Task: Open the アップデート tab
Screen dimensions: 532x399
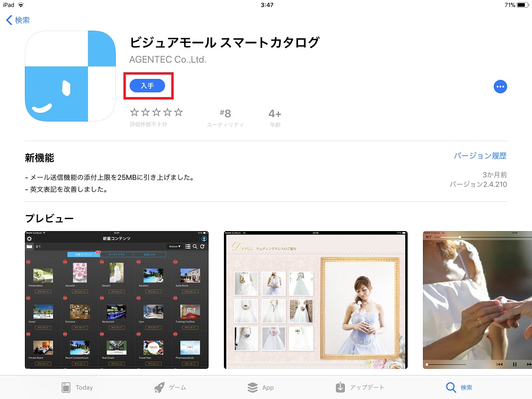Action: 359,388
